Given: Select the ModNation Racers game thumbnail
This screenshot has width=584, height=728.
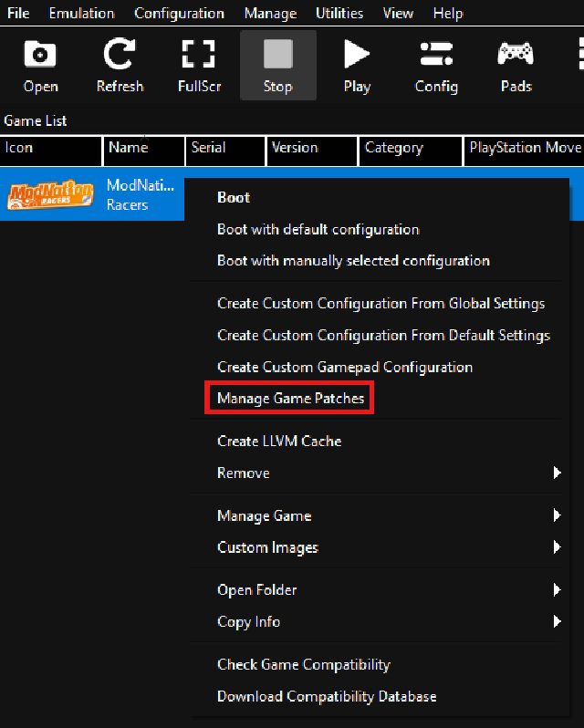Looking at the screenshot, I should pos(51,195).
